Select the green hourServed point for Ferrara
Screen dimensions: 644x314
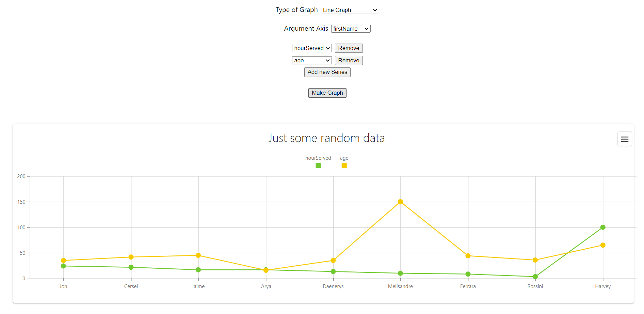click(468, 274)
